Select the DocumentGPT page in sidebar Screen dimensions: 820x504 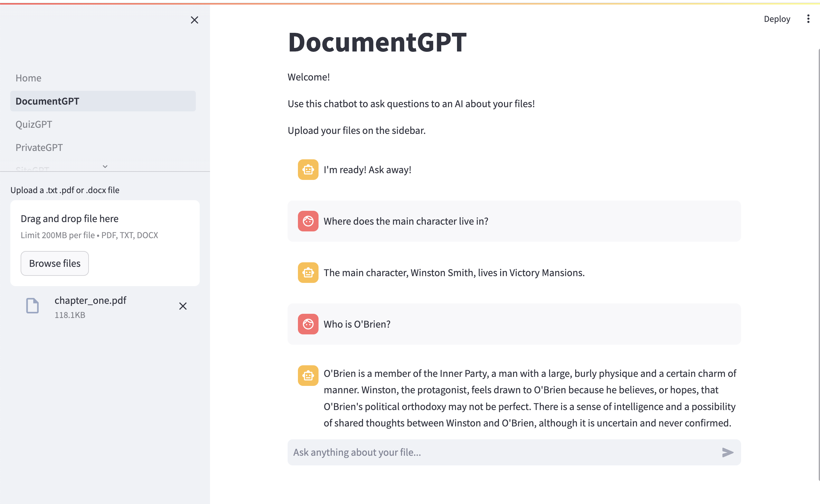(x=47, y=101)
